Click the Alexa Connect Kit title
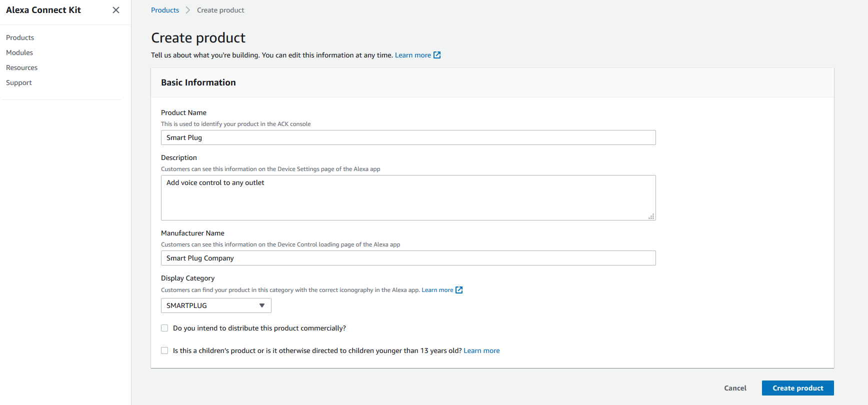Viewport: 868px width, 405px height. tap(43, 10)
